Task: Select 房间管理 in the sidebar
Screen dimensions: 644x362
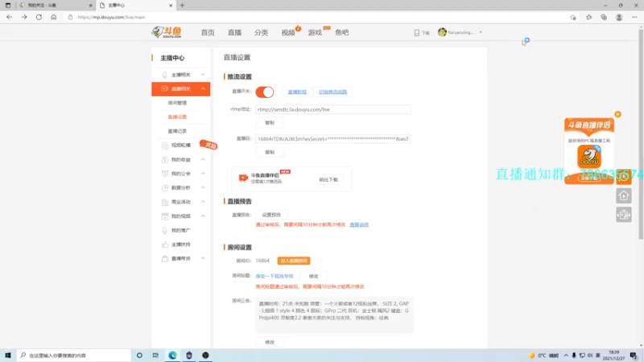Action: [x=177, y=103]
